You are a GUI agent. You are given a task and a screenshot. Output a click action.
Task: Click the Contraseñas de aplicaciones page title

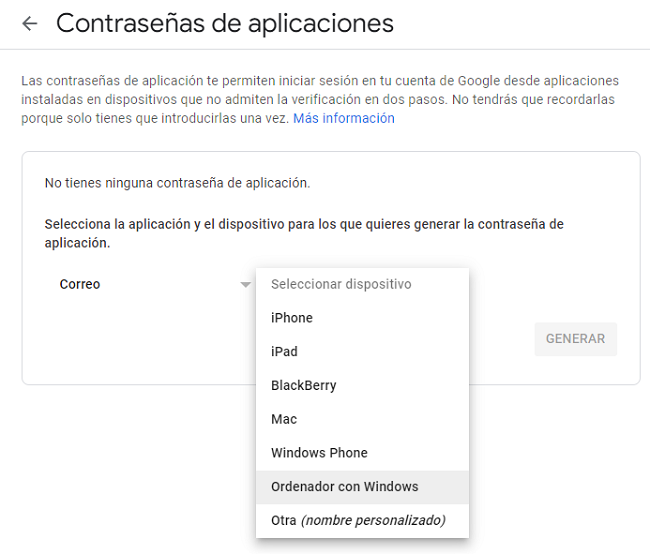tap(225, 23)
